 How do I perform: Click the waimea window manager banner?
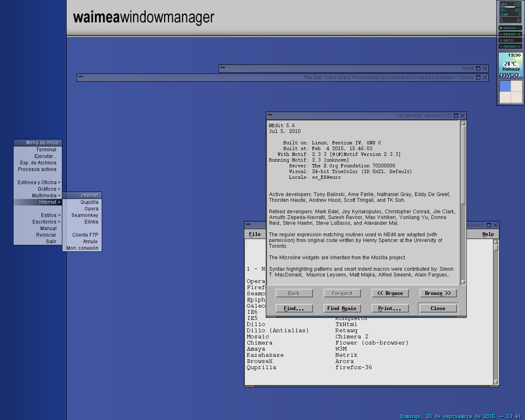click(144, 17)
